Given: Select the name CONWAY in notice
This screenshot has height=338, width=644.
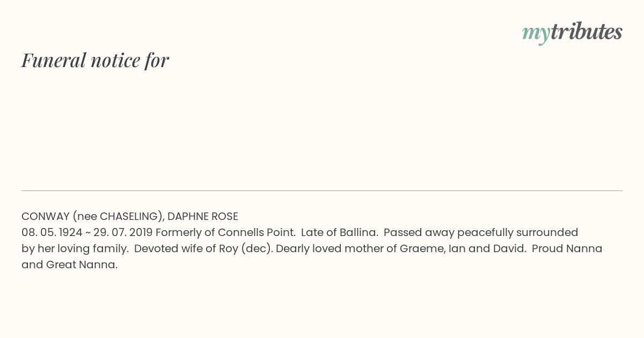Looking at the screenshot, I should [45, 216].
